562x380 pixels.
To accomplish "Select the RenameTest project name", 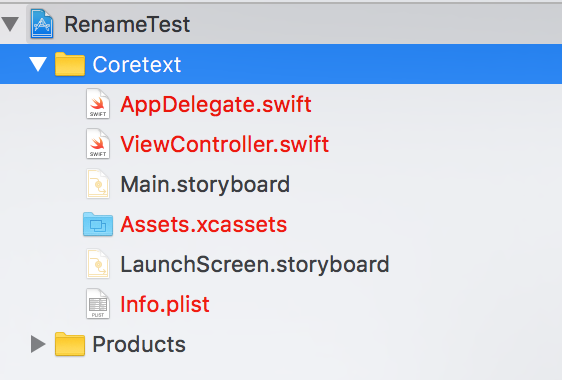I will [x=127, y=25].
